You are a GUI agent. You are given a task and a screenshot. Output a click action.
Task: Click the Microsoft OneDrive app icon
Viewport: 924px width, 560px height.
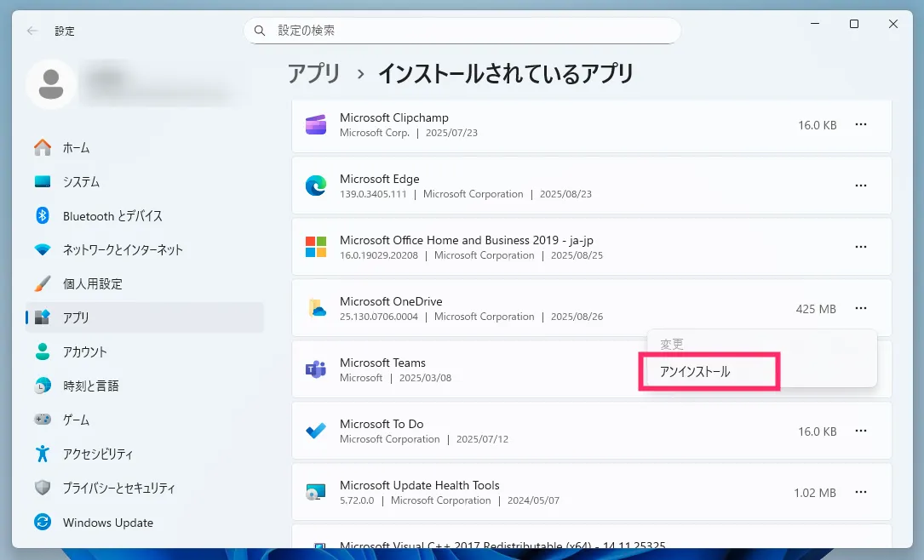pos(317,309)
